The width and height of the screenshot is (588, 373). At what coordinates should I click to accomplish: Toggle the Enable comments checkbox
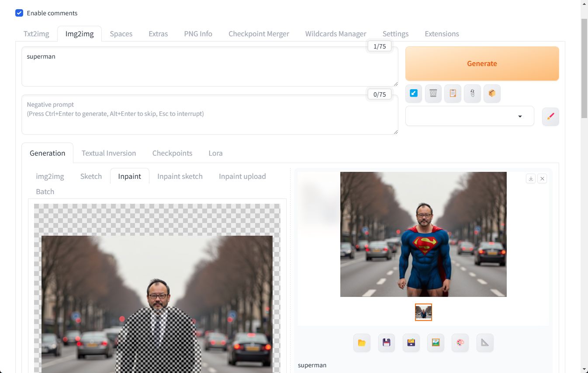[x=19, y=13]
